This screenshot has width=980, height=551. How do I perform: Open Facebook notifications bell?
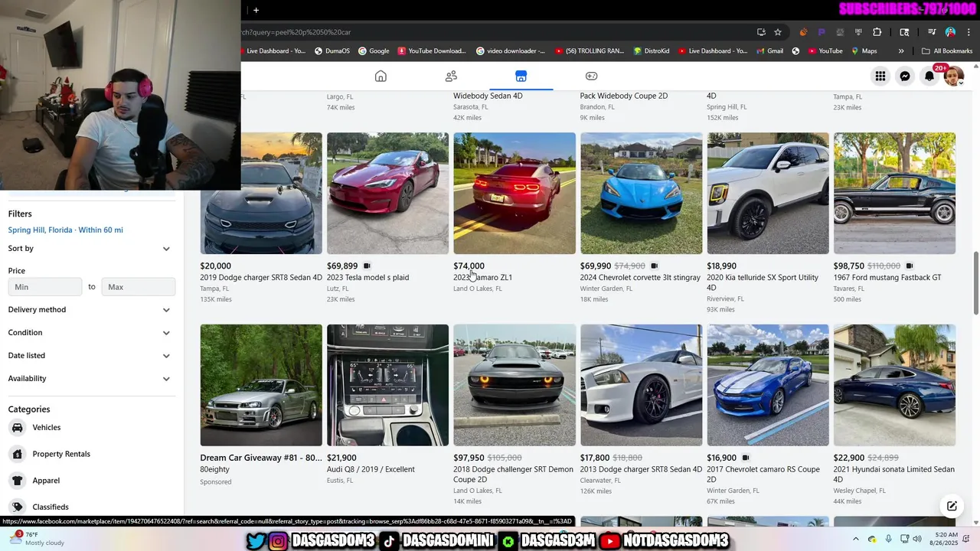pyautogui.click(x=929, y=76)
